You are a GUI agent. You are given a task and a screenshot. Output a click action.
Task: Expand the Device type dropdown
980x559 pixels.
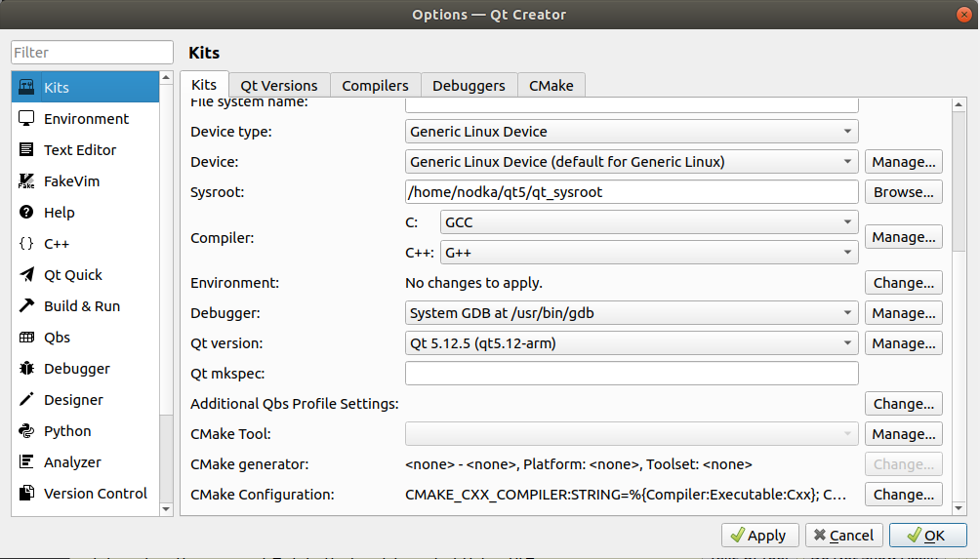(x=631, y=132)
